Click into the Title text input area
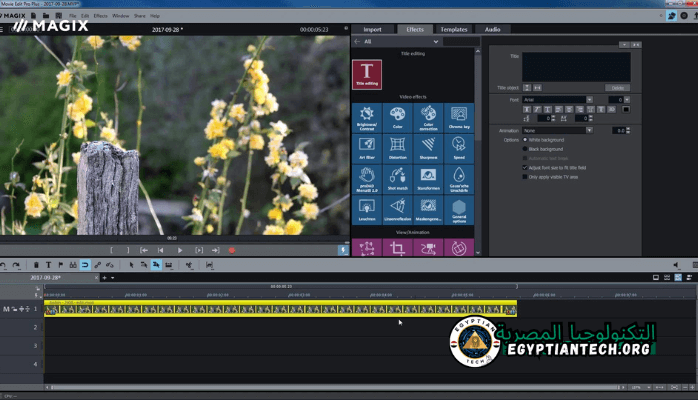698x400 pixels. pyautogui.click(x=576, y=67)
